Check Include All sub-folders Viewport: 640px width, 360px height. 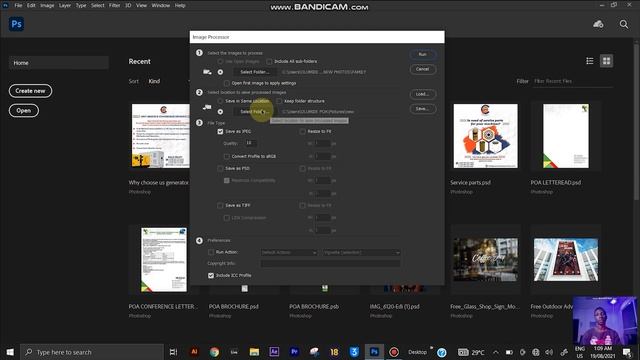pos(269,61)
